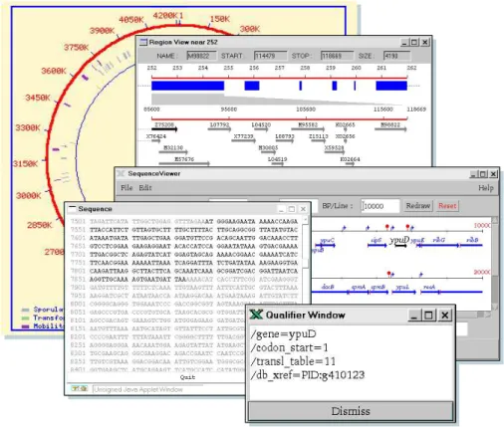Click the SIZE field in Region View

[396, 56]
